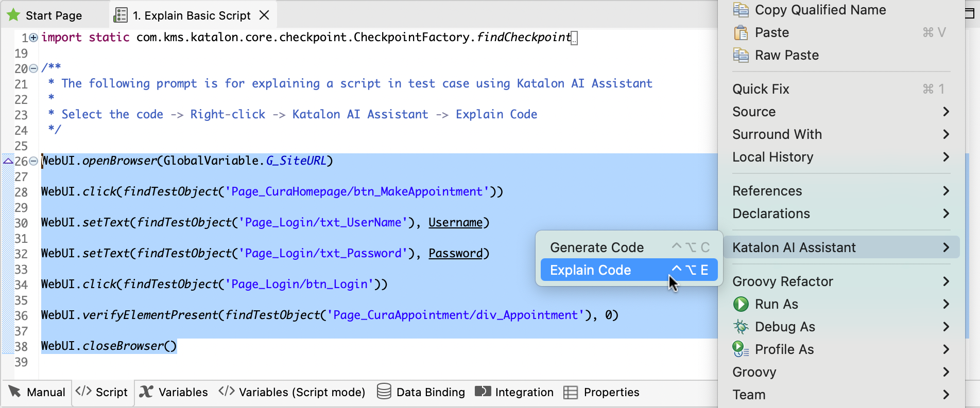
Task: Click the Integration tab icon
Action: click(483, 392)
